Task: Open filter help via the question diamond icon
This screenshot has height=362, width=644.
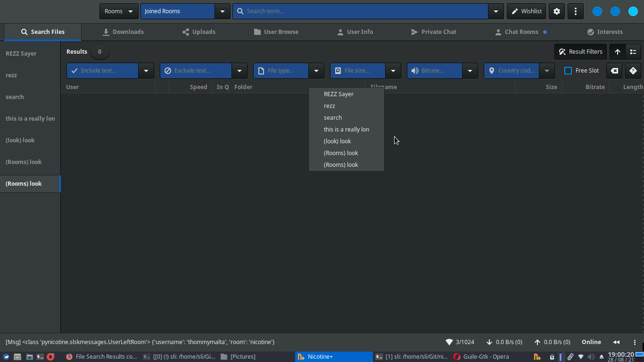Action: tap(633, 70)
